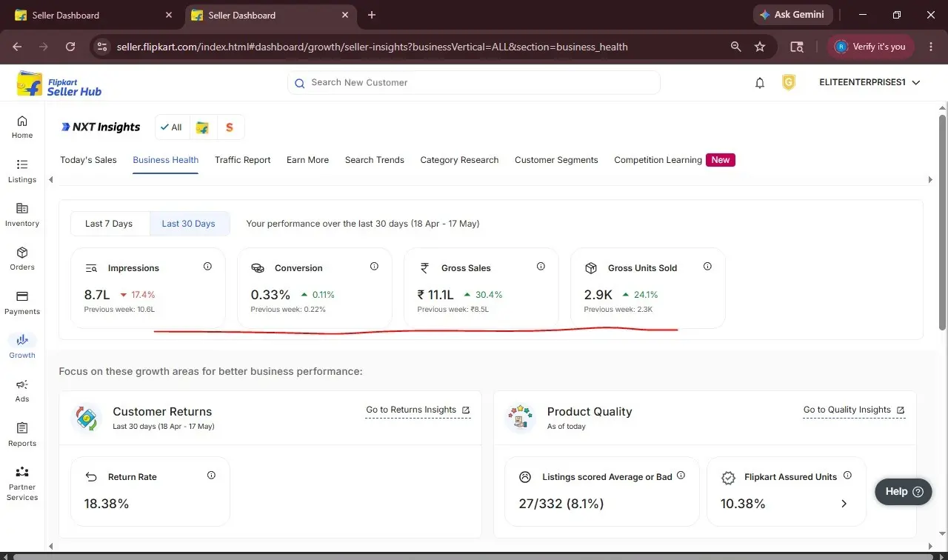Click the vertical page scrollbar
Screen dimensions: 948x560
click(x=942, y=222)
